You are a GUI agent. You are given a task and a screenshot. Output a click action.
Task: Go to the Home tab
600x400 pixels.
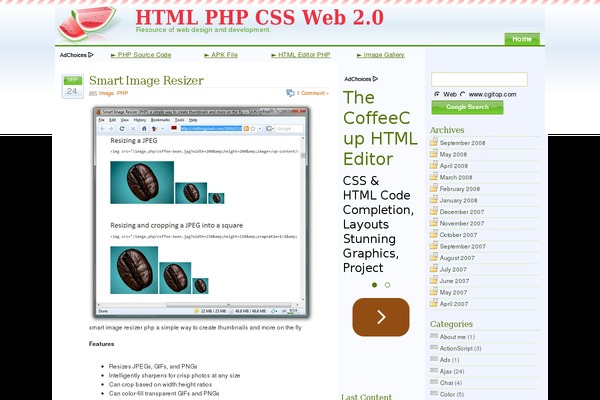(522, 39)
